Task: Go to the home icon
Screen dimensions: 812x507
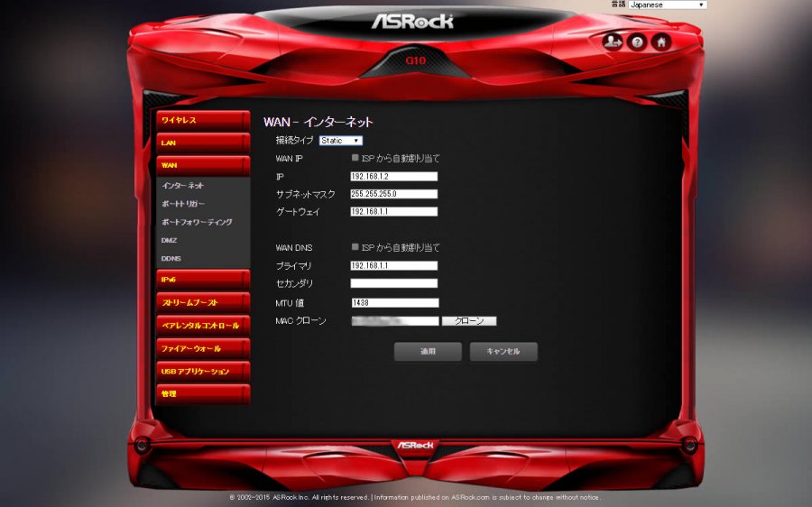Action: 661,41
